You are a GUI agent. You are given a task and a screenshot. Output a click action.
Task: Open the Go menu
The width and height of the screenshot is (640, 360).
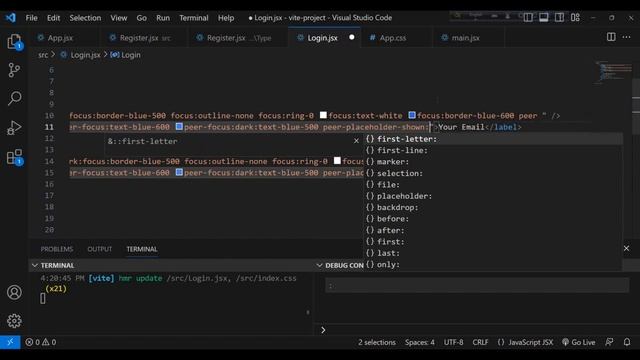click(x=142, y=18)
